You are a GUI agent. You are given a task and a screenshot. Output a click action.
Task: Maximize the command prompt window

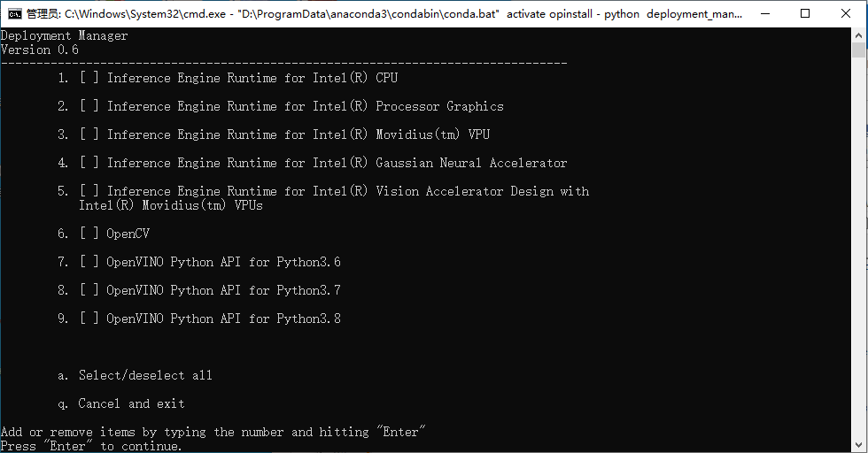point(805,14)
